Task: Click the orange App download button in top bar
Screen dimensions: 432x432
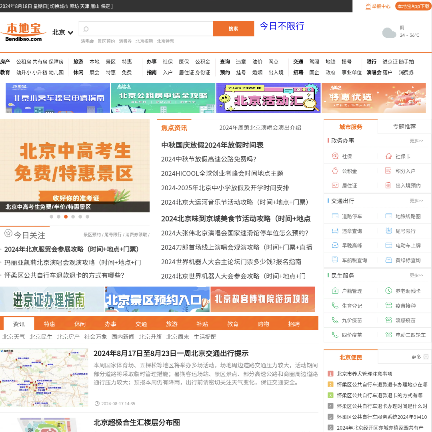Action: pos(413,6)
